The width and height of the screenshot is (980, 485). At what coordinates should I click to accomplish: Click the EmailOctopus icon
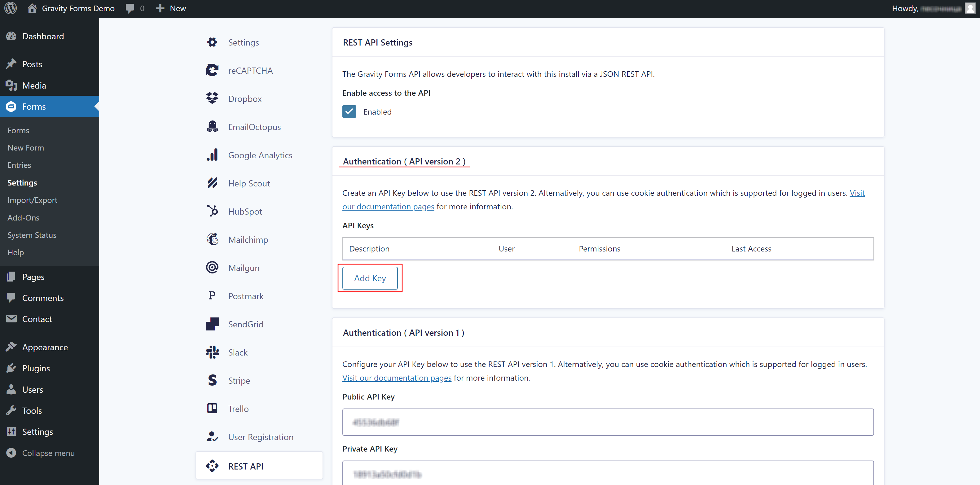(x=212, y=127)
